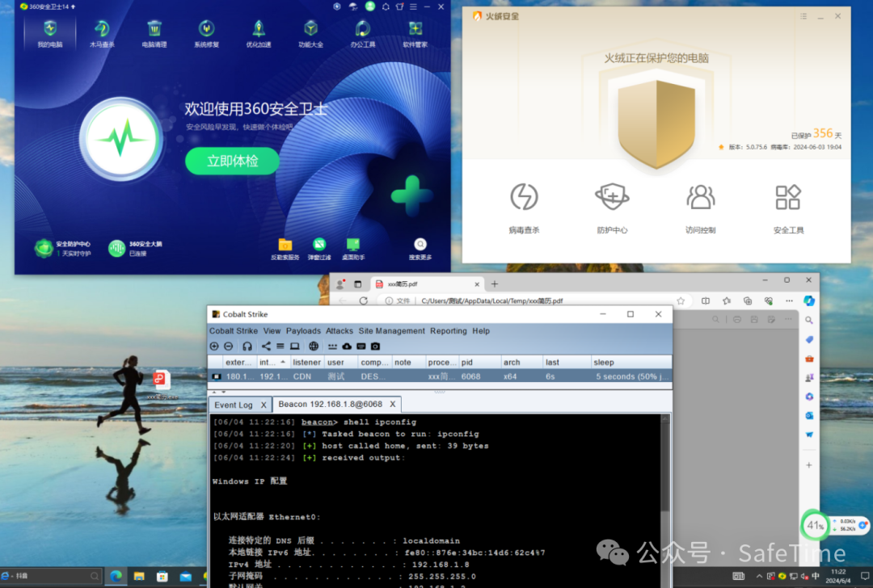Click the downloads cloud toolbar icon
Viewport: 873px width, 588px height.
[347, 346]
